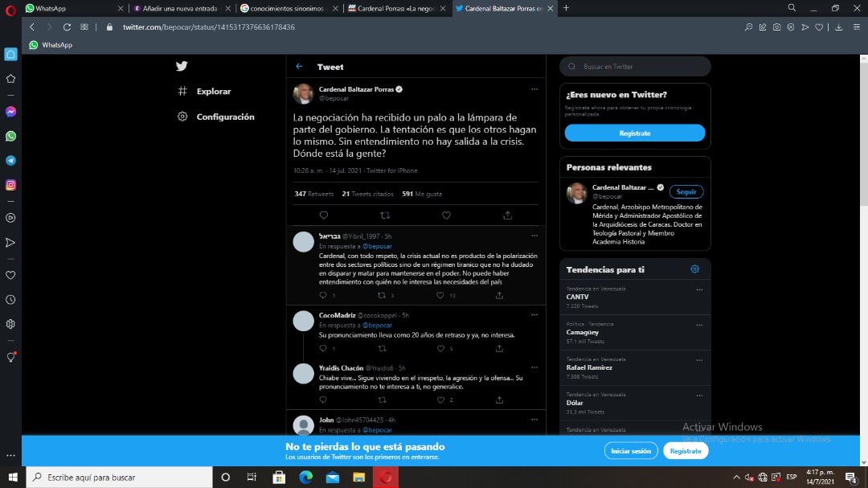Open more options on main tweet
The width and height of the screenshot is (868, 488).
click(x=534, y=89)
